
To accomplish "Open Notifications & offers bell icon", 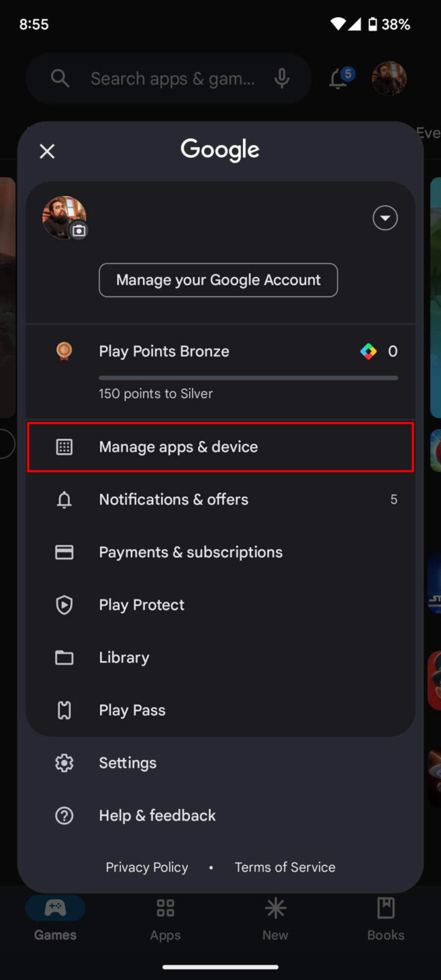I will [64, 499].
